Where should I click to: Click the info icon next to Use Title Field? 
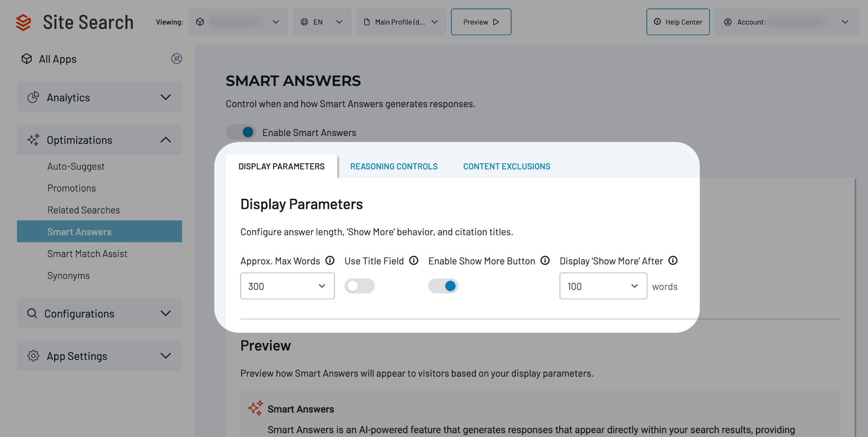(x=414, y=260)
